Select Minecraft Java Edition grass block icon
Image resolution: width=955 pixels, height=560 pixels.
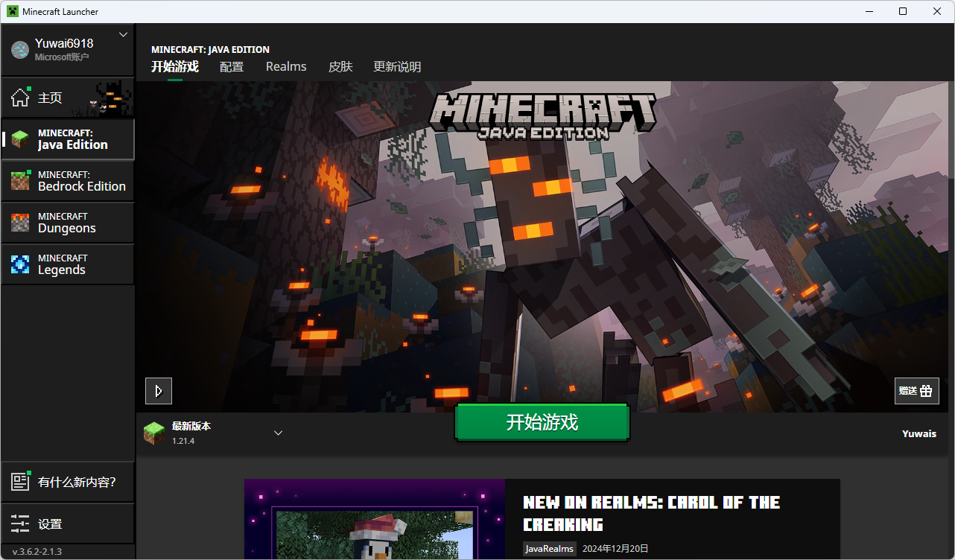coord(20,139)
